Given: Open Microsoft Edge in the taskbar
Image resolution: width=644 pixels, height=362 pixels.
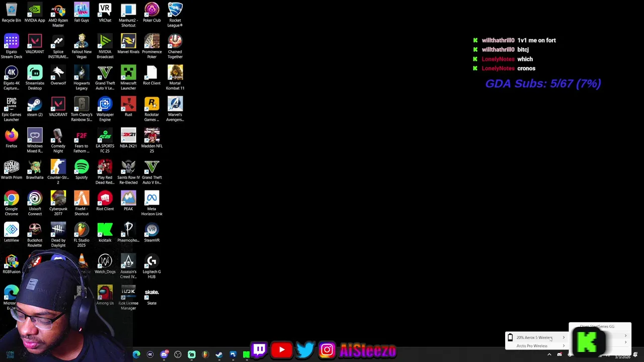Looking at the screenshot, I should 136,354.
